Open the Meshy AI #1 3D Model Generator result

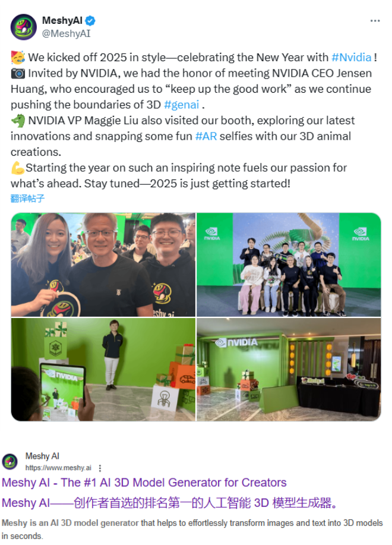pos(144,483)
